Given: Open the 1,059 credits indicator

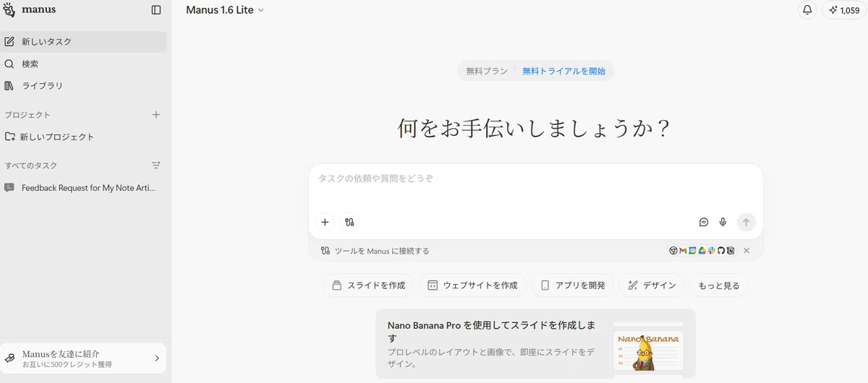Looking at the screenshot, I should pos(844,10).
